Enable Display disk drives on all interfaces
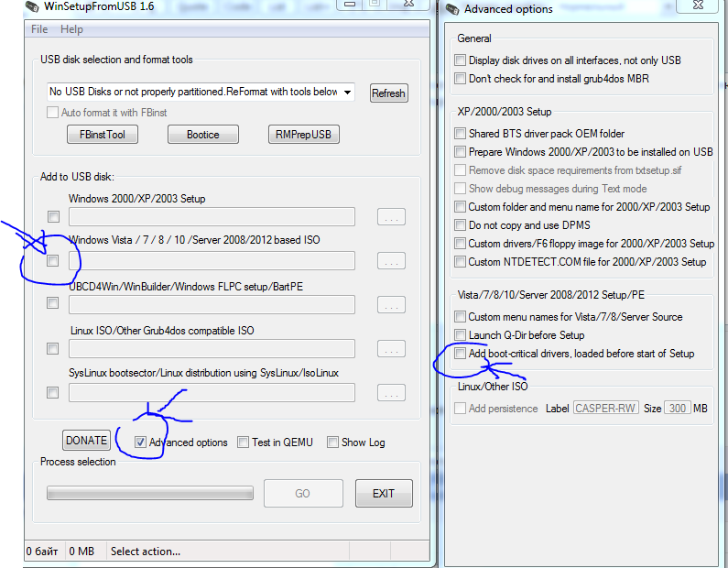The image size is (728, 568). click(x=460, y=60)
